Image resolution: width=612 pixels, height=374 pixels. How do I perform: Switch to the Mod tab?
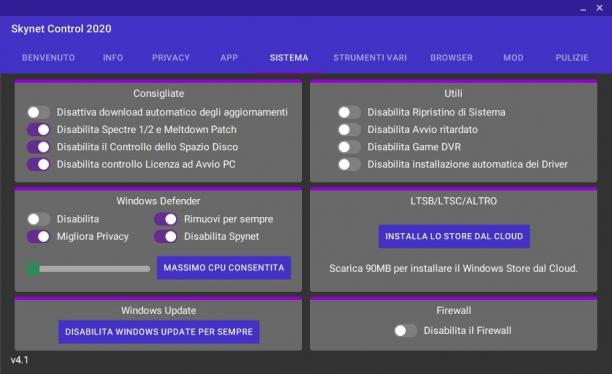pos(513,58)
